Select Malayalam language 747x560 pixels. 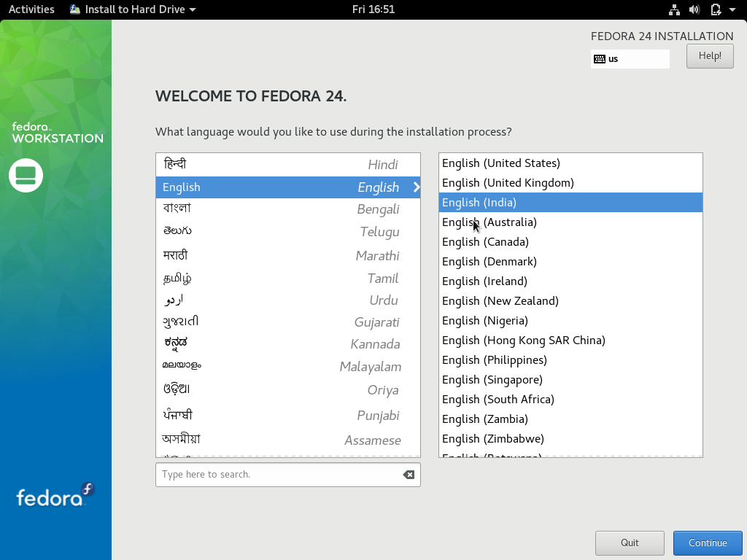[x=287, y=367]
